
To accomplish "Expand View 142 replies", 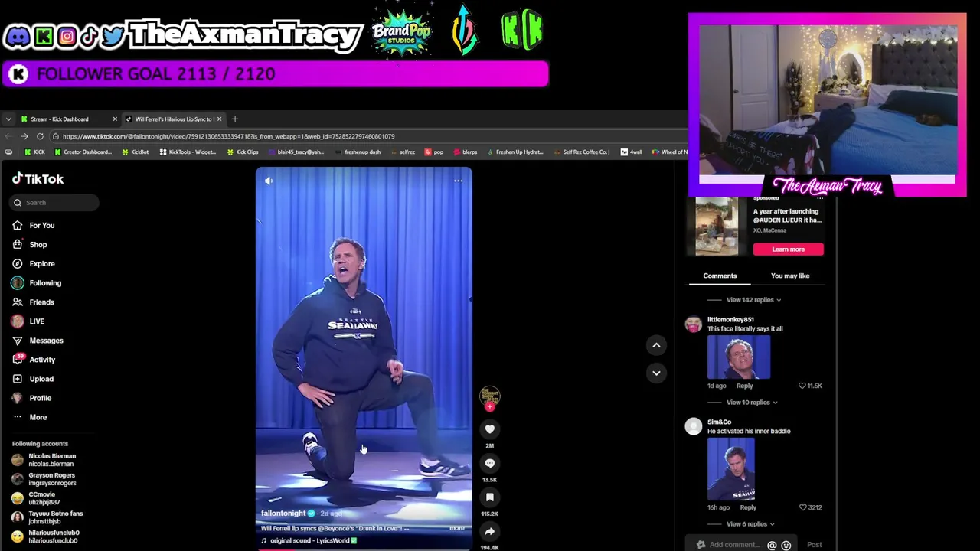I will [753, 300].
